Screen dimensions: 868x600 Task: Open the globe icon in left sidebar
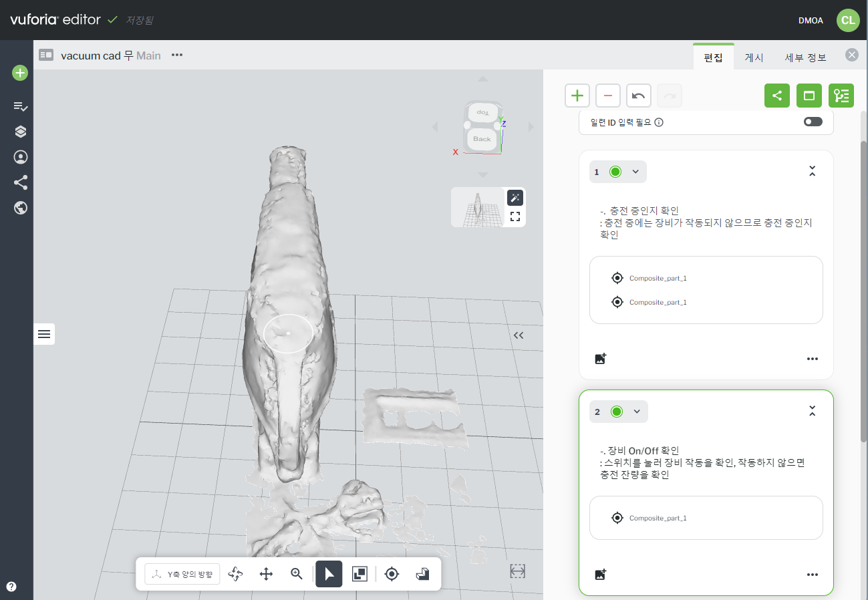click(x=20, y=208)
